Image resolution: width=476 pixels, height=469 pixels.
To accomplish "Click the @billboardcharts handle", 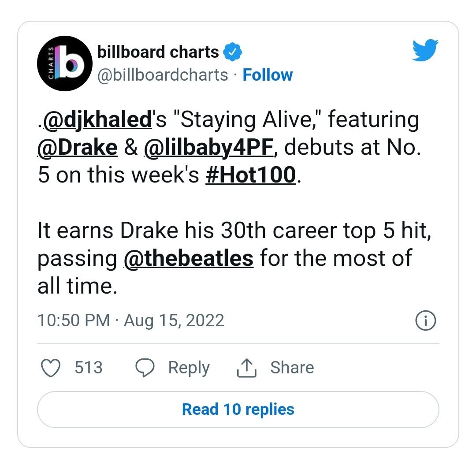I will pos(162,75).
